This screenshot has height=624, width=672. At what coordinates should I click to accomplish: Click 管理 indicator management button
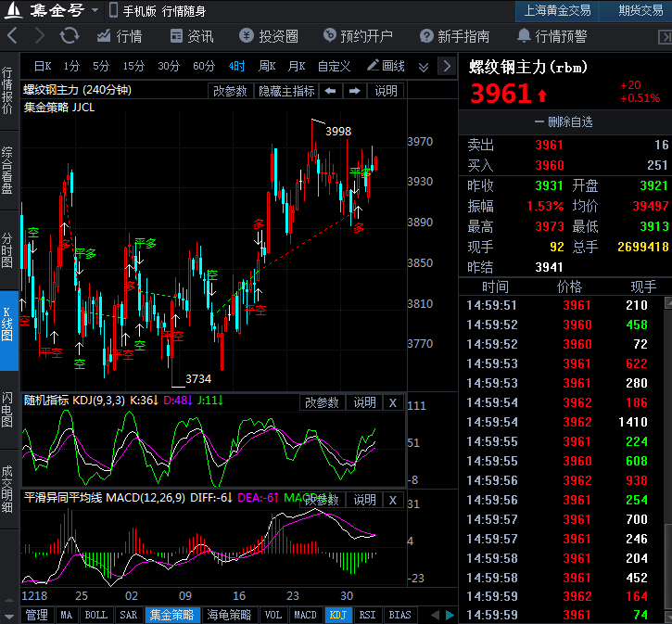tap(36, 615)
